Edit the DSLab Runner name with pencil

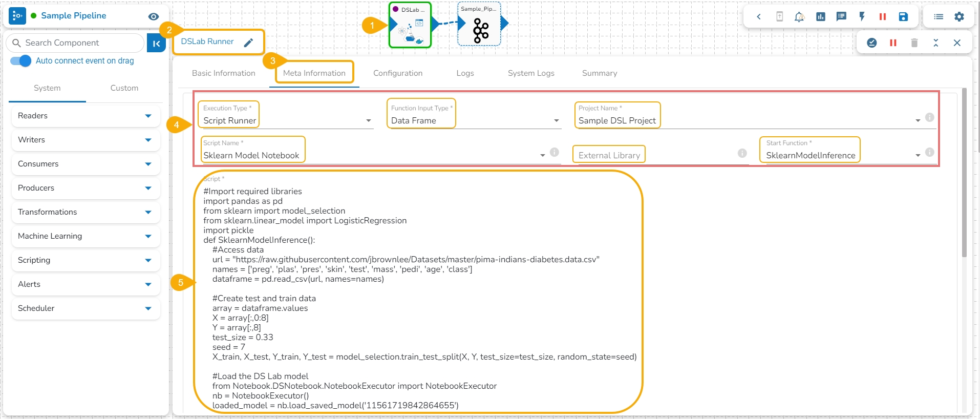(x=249, y=43)
